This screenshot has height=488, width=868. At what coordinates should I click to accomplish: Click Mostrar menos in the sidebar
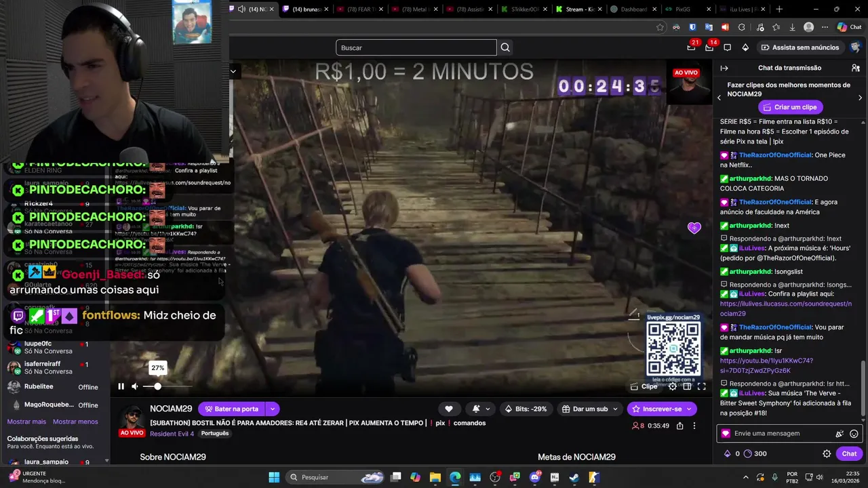(75, 422)
